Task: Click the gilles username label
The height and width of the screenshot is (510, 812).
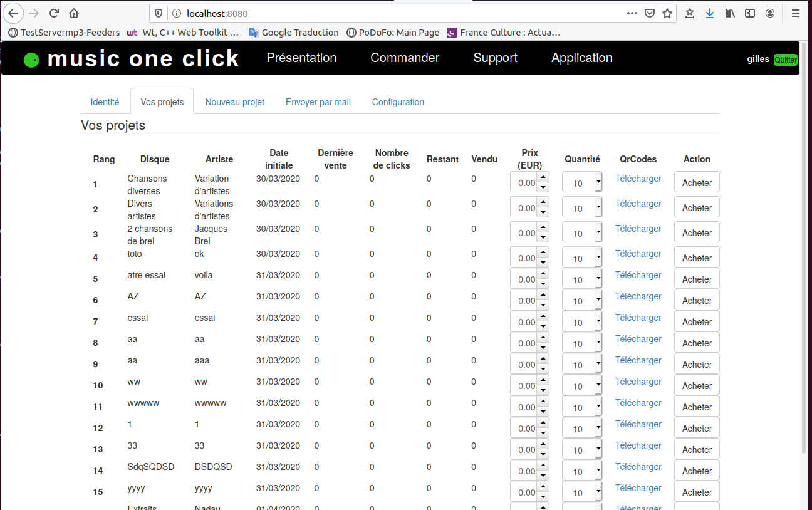Action: pyautogui.click(x=758, y=60)
